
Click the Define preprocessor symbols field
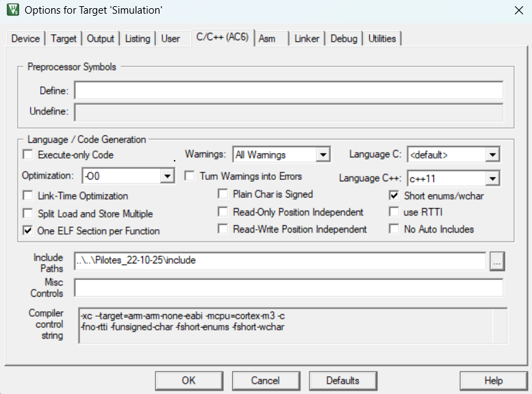(x=288, y=91)
